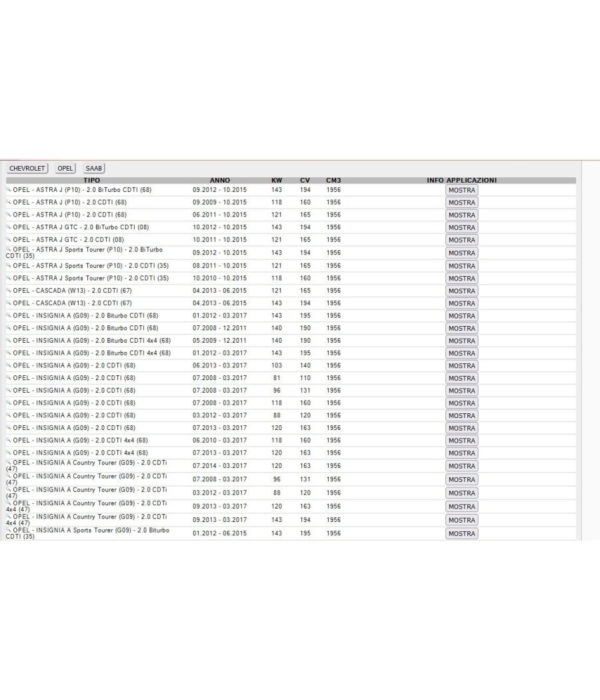
Task: Click magnifier for Insignia A Sports Tourer Biturbo row
Action: [9, 530]
